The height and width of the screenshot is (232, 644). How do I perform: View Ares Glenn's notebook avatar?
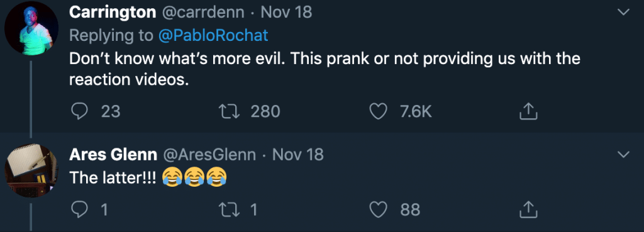tap(31, 170)
